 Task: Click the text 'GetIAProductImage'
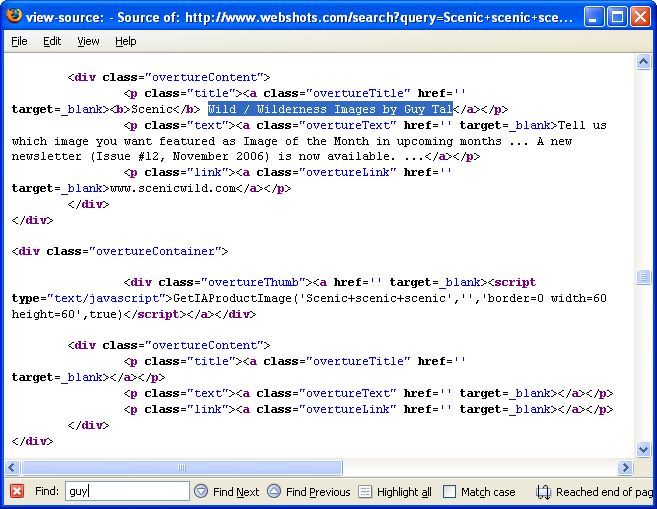232,298
